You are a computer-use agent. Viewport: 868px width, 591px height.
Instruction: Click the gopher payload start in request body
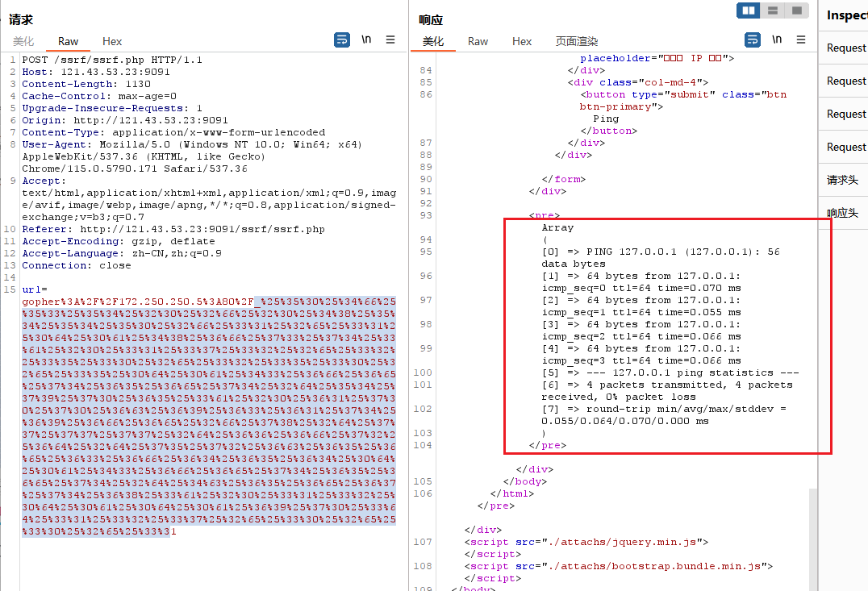coord(138,302)
